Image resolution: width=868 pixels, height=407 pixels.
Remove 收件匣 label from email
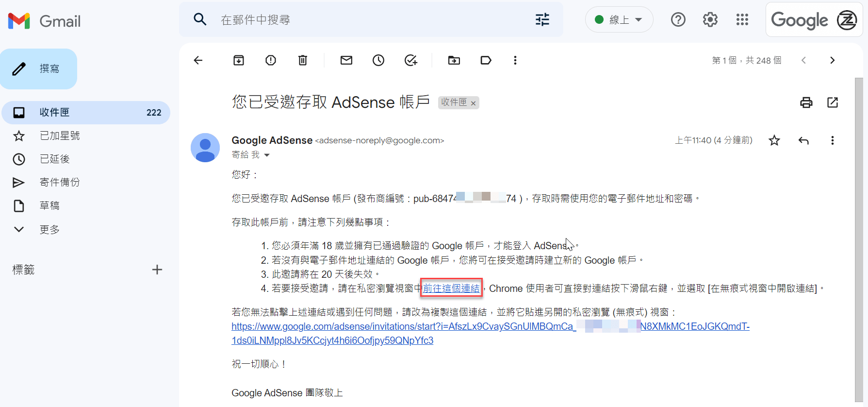(x=473, y=103)
